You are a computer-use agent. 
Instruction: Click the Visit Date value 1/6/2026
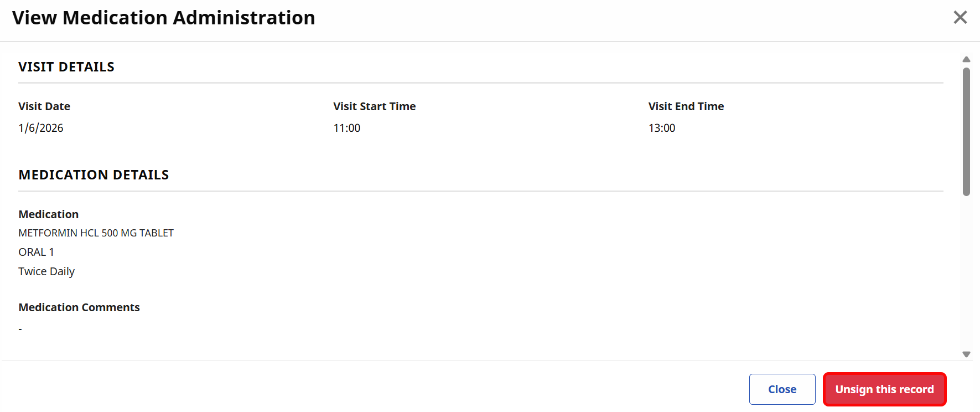tap(41, 128)
